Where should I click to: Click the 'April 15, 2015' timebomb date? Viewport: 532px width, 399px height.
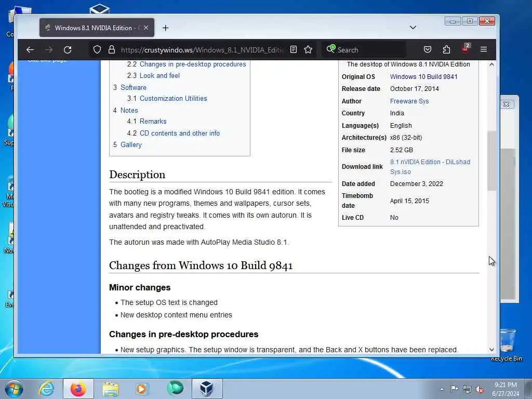point(409,201)
